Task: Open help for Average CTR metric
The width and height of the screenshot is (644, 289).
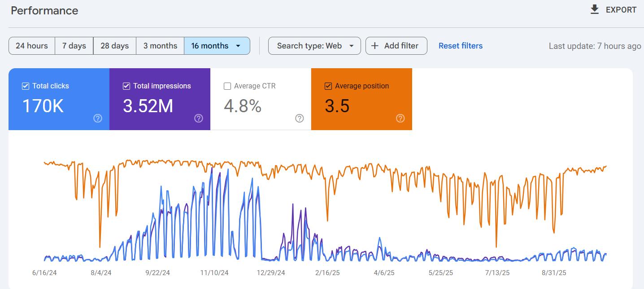Action: [299, 118]
